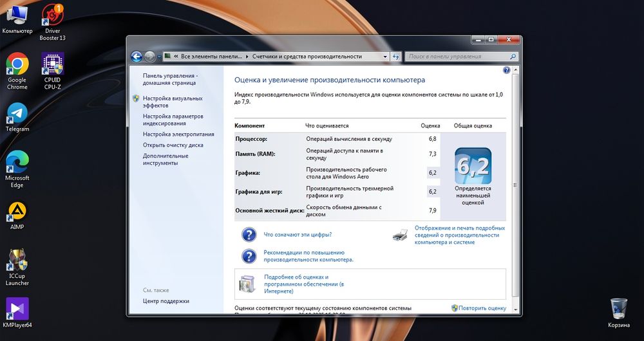Open Microsoft Edge desktop shortcut
This screenshot has height=341, width=644.
[x=17, y=169]
